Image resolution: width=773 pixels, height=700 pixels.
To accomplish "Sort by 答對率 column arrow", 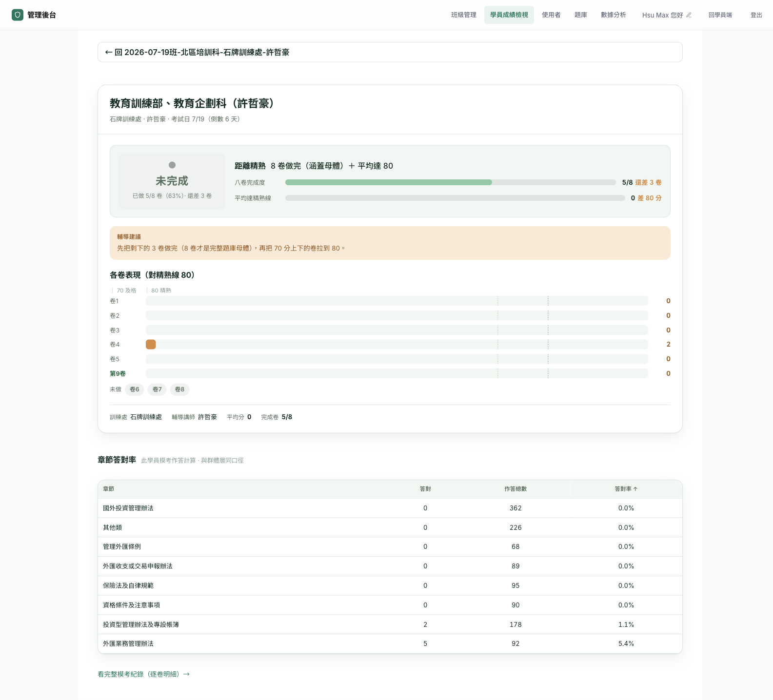I will coord(635,489).
